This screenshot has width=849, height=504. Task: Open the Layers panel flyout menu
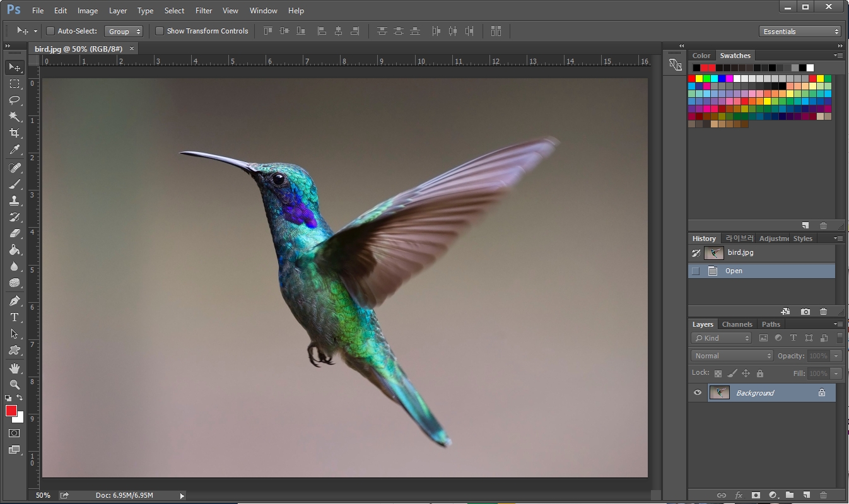pos(838,324)
